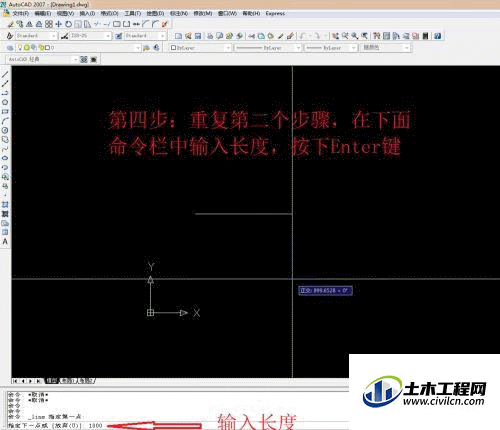The image size is (500, 430).
Task: Select the Ellipse draw tool
Action: pos(5,158)
